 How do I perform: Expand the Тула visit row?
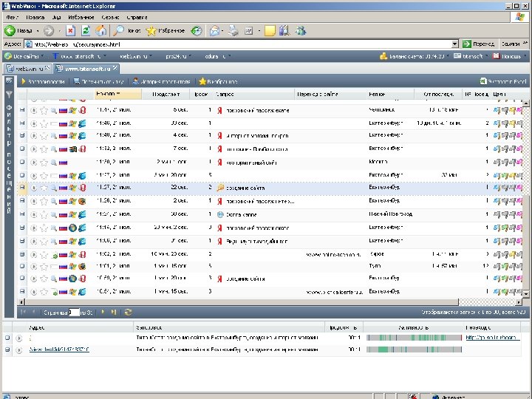(x=22, y=266)
